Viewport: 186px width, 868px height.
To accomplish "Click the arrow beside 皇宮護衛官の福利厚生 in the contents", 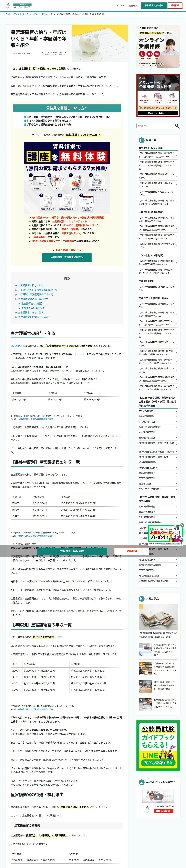I will pos(19,308).
